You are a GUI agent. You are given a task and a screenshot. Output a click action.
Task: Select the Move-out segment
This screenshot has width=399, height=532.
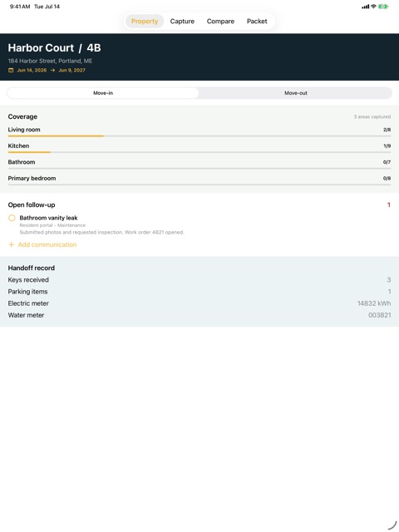296,93
